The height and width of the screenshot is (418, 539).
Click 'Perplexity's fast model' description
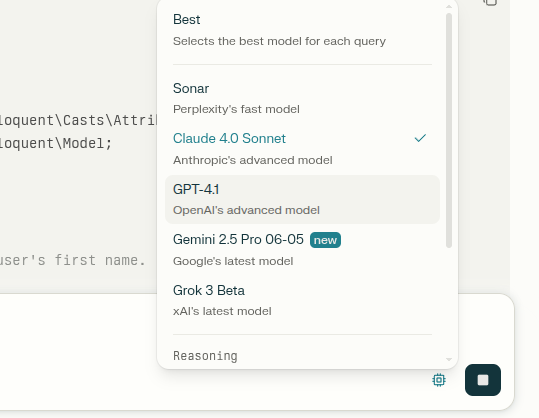click(x=236, y=109)
